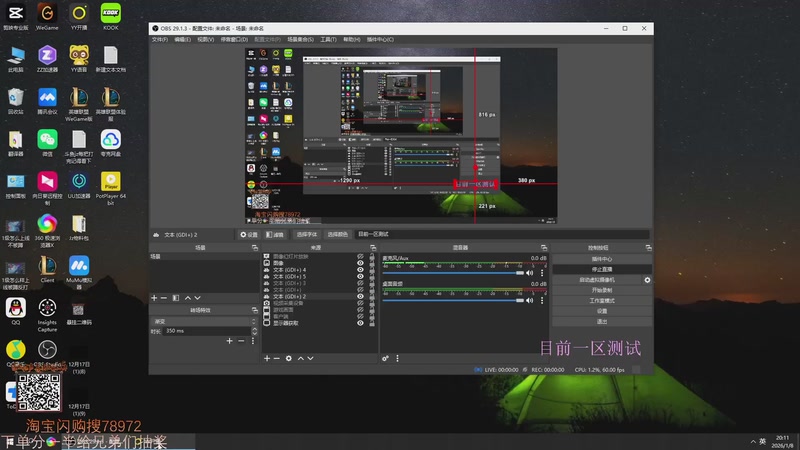Toggle lock on 显示器获取 source
The width and height of the screenshot is (800, 450).
(371, 323)
